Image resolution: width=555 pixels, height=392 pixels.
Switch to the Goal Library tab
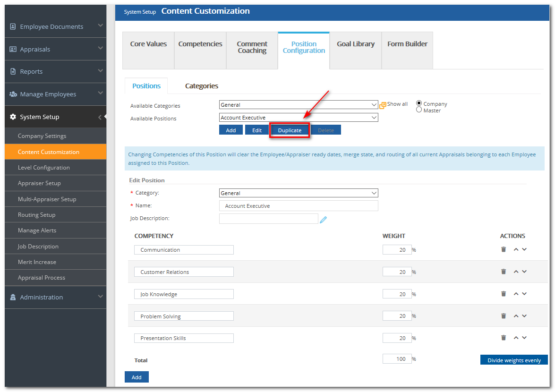[356, 43]
